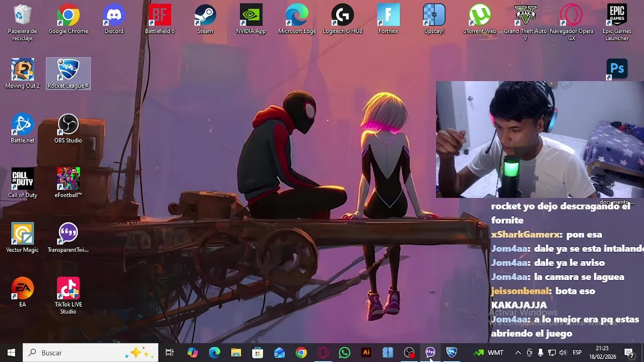Switch the ESP input language indicator
The height and width of the screenshot is (362, 644).
[x=577, y=352]
